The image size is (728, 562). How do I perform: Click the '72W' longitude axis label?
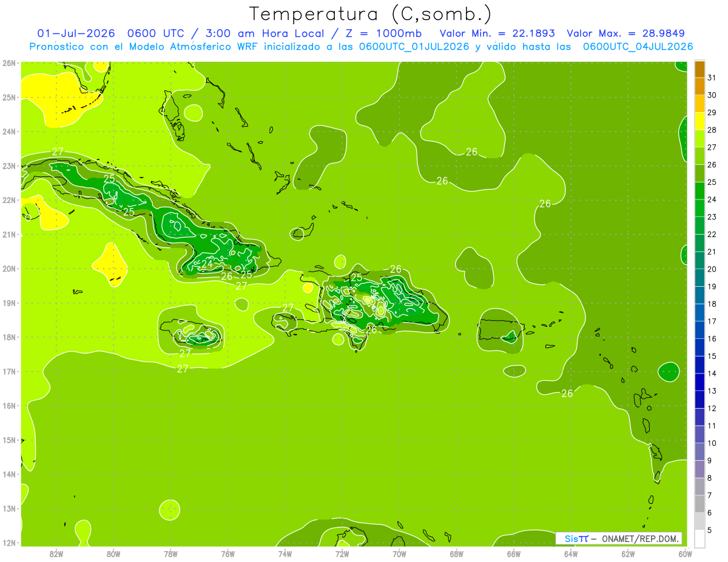click(x=342, y=554)
